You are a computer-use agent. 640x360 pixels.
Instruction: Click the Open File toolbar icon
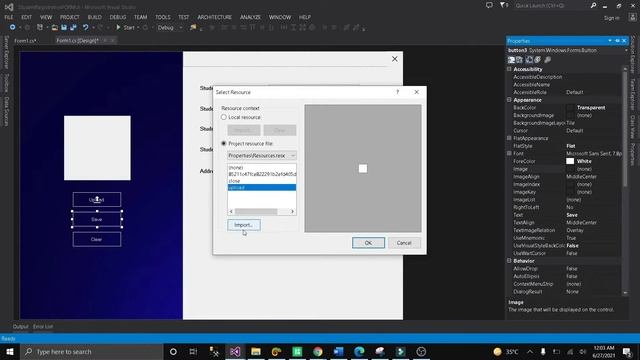[x=54, y=27]
